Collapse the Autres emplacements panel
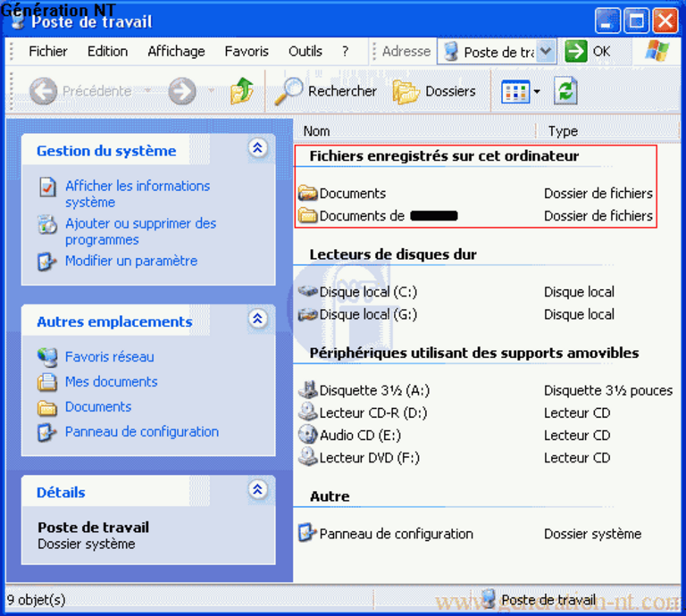 pos(257,319)
